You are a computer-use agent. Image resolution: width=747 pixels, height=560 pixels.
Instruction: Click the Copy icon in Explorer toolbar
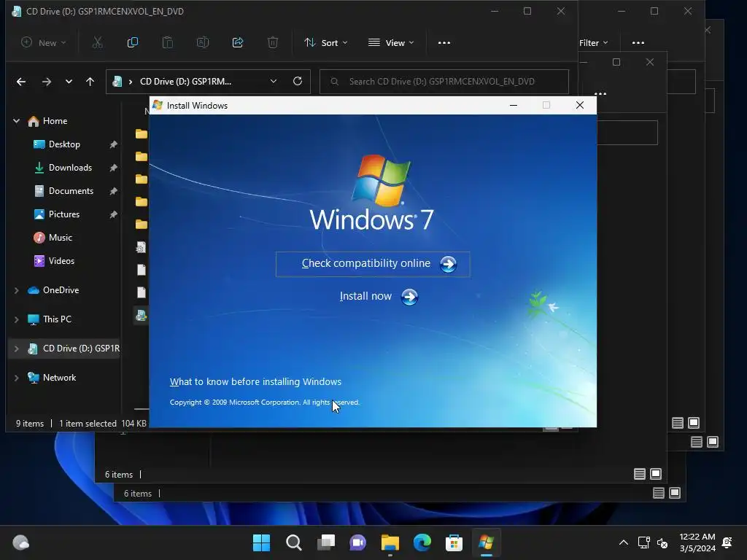point(133,42)
